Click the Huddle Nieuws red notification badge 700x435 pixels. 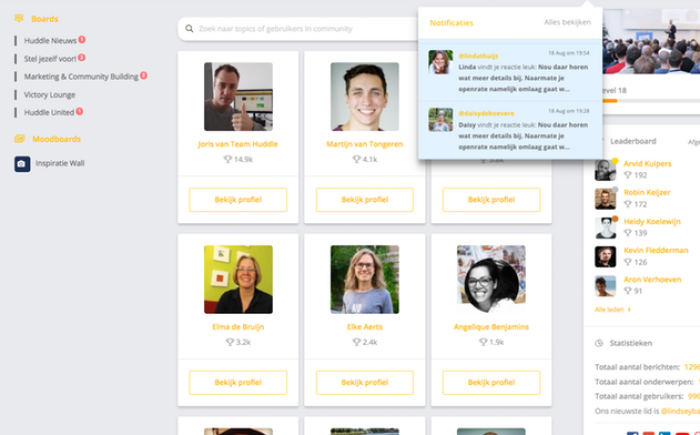(82, 39)
